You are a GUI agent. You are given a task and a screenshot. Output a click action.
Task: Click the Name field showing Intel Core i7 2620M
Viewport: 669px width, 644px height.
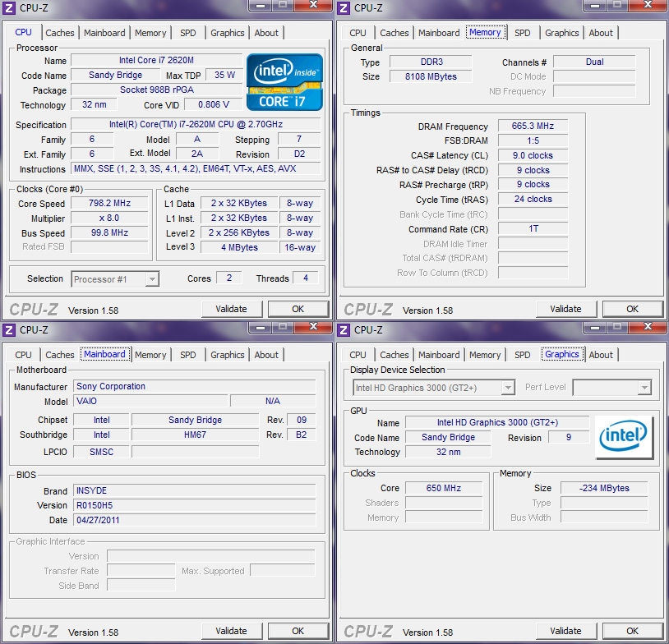pyautogui.click(x=156, y=60)
